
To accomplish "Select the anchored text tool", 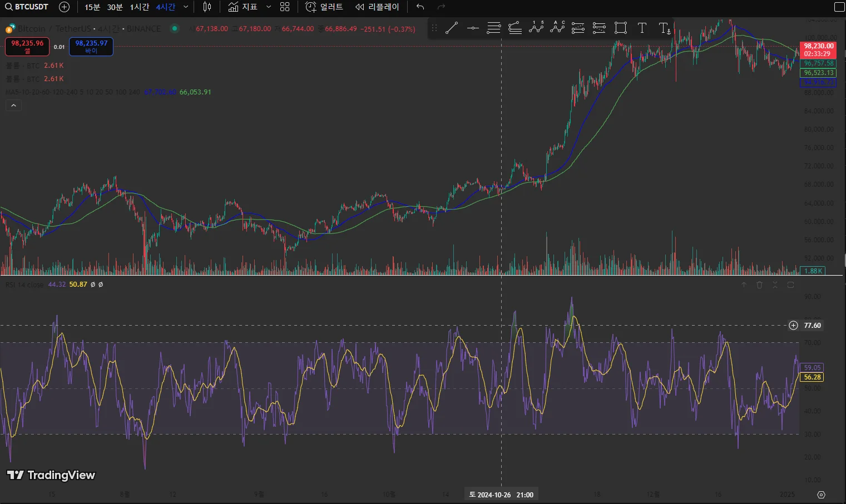I will (x=664, y=28).
